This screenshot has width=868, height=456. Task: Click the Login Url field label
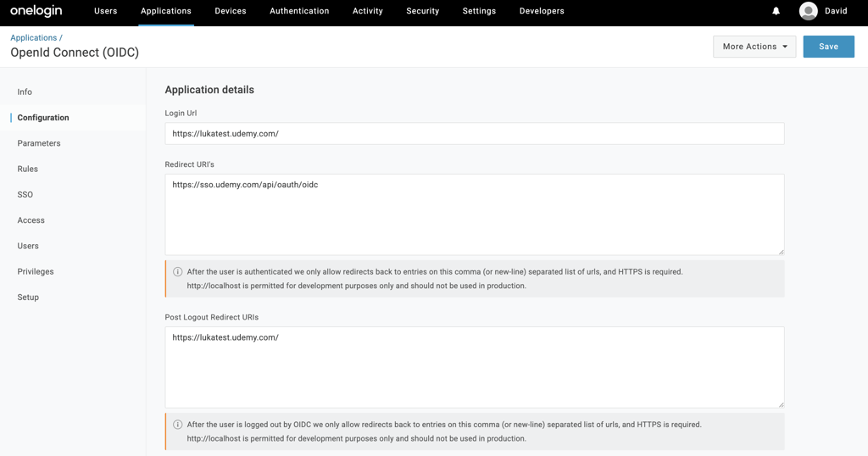(181, 113)
